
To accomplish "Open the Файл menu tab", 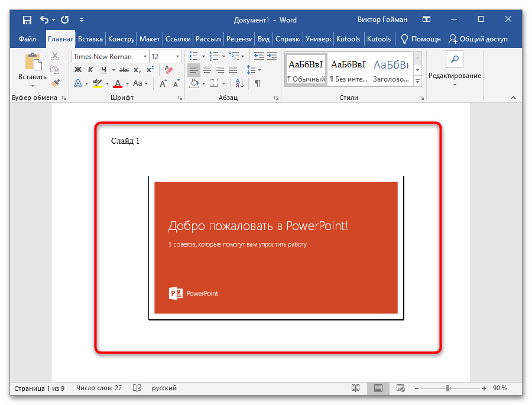I will coord(27,39).
